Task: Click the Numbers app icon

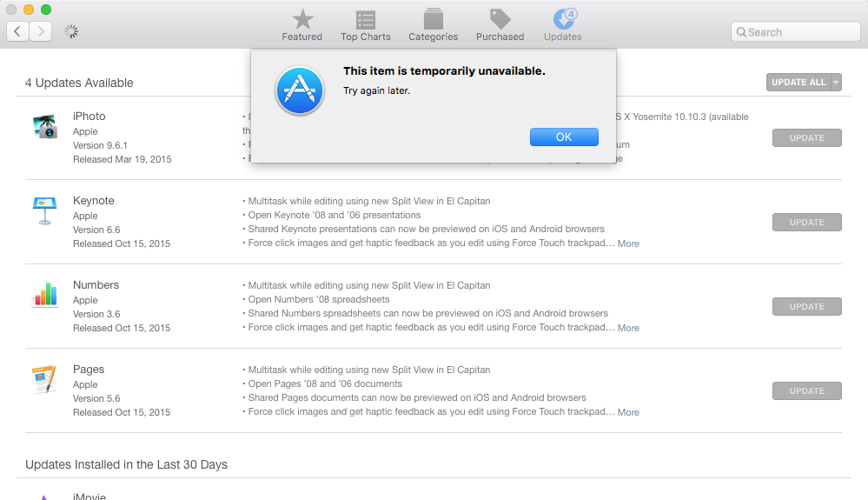Action: pyautogui.click(x=45, y=295)
